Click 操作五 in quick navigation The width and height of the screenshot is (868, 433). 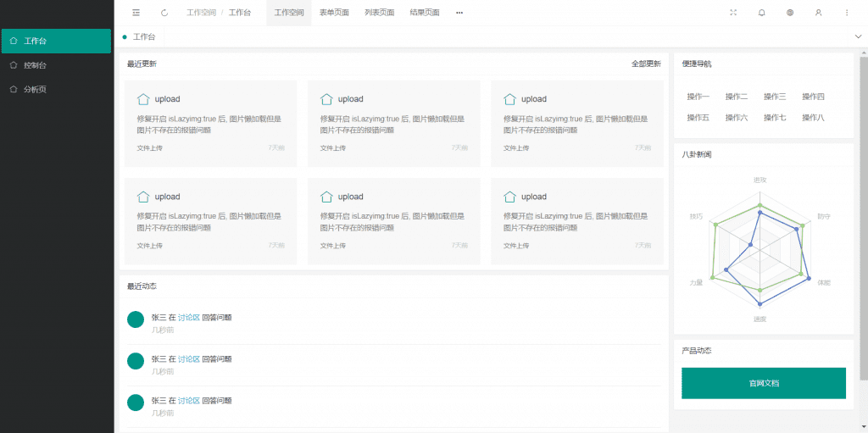point(698,118)
